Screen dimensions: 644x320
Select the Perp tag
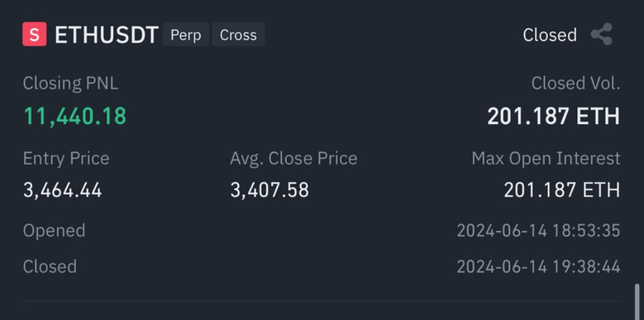[x=185, y=35]
